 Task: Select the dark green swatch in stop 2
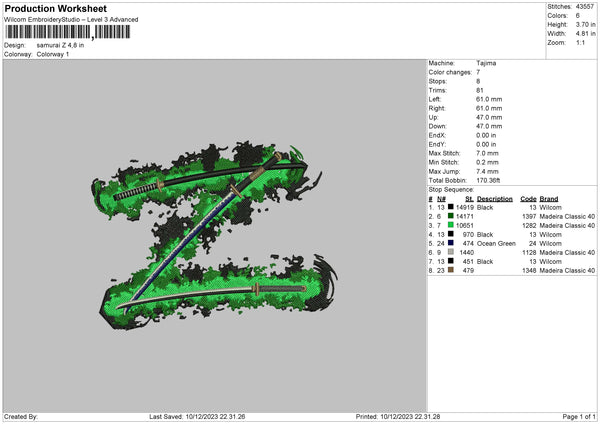coord(452,216)
